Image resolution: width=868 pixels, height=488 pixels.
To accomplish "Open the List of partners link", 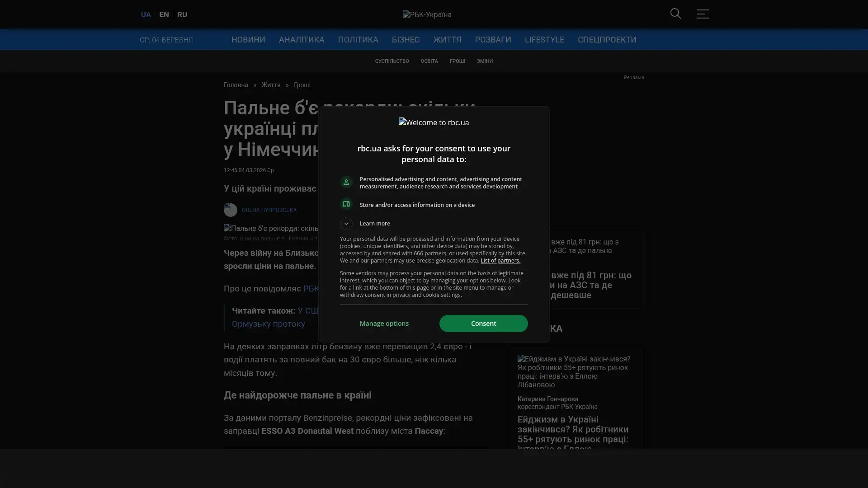I will tap(500, 261).
